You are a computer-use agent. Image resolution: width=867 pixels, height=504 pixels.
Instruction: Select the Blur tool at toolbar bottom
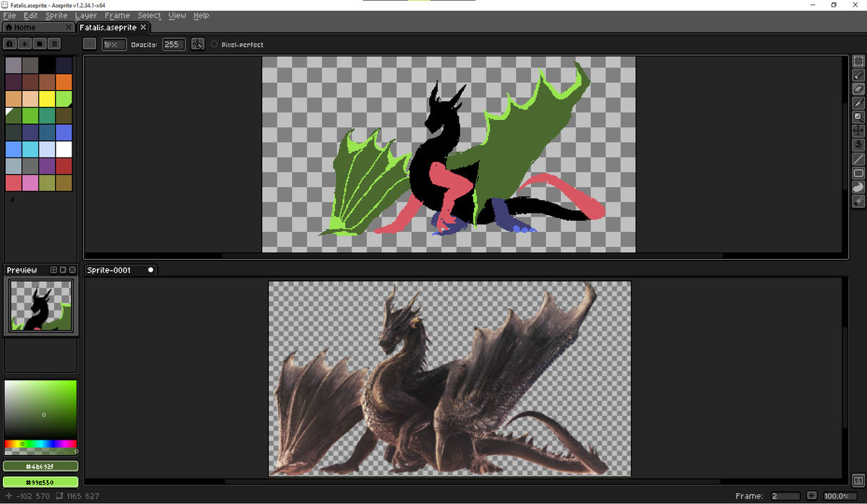[858, 201]
